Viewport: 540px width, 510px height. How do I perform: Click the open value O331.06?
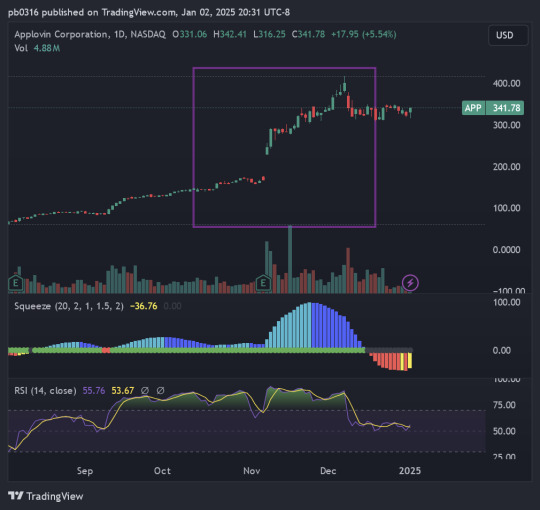coord(190,34)
